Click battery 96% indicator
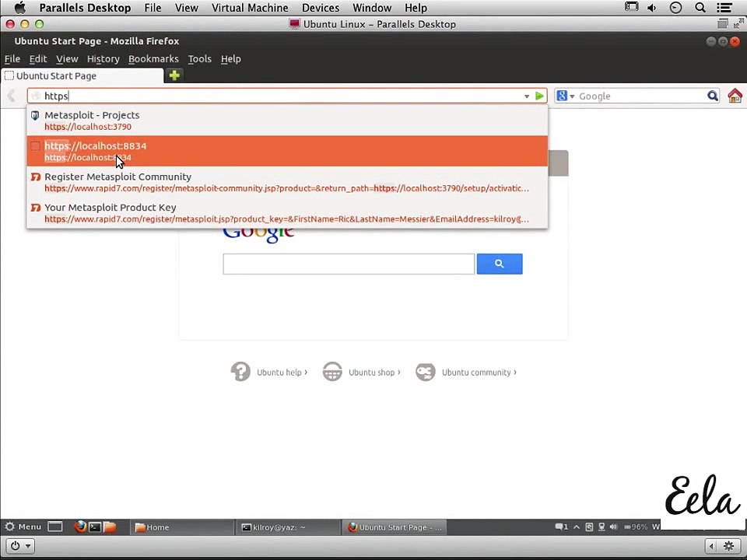Screen dimensions: 747x560 [x=636, y=527]
